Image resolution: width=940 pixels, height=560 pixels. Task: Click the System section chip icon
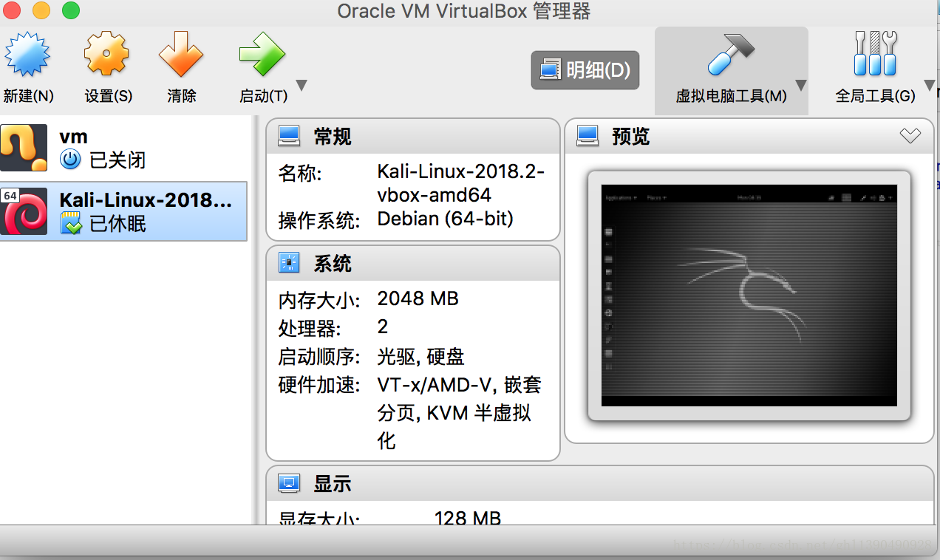pos(289,263)
